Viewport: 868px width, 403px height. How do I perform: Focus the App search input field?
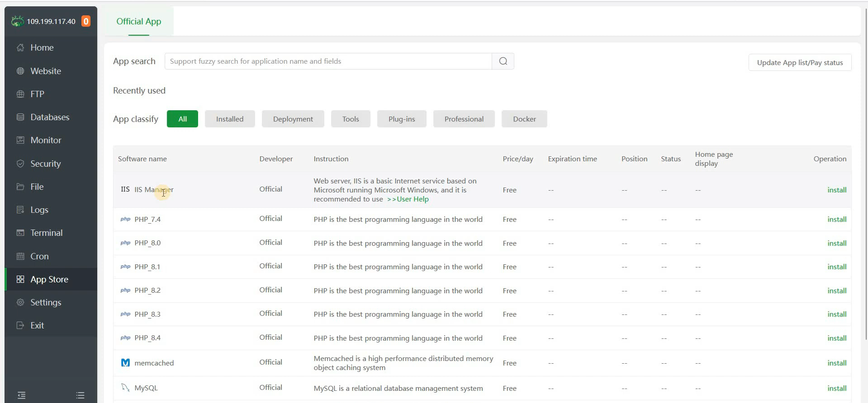click(x=328, y=61)
